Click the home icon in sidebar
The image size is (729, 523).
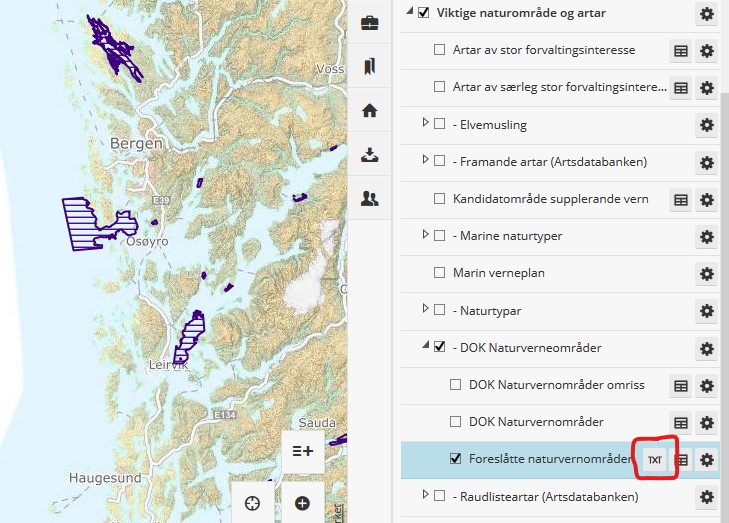[x=370, y=111]
